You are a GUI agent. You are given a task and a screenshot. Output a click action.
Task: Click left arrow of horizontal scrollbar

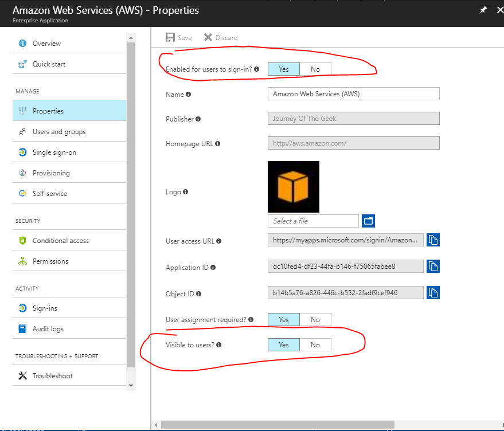click(156, 425)
